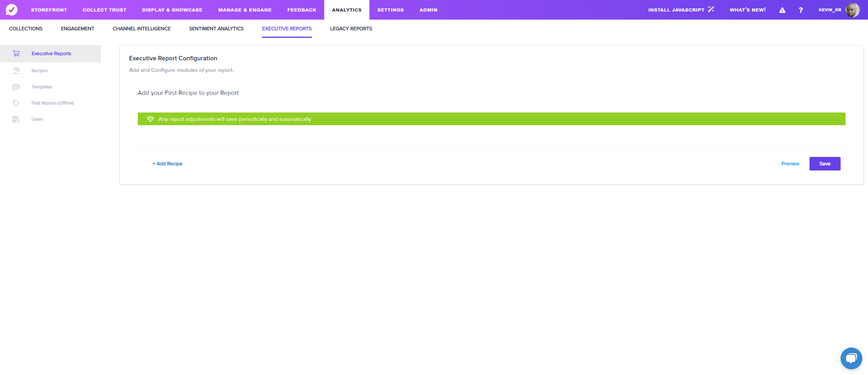Click the templates icon in the sidebar

[x=16, y=87]
